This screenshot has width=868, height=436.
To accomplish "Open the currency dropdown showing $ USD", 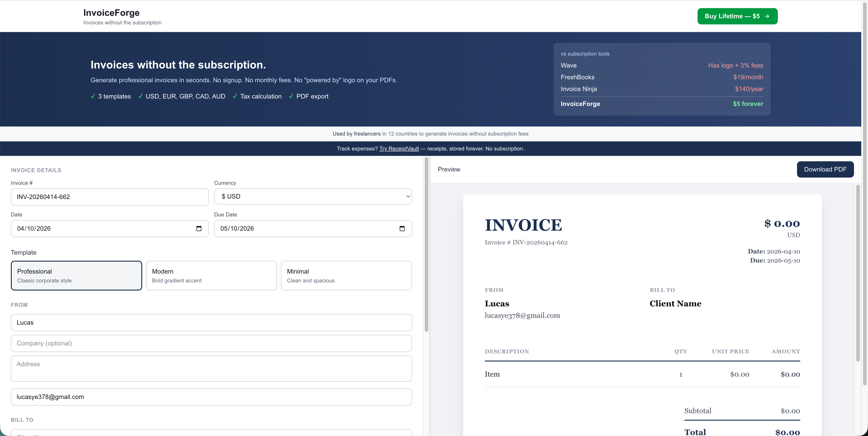I will [313, 196].
